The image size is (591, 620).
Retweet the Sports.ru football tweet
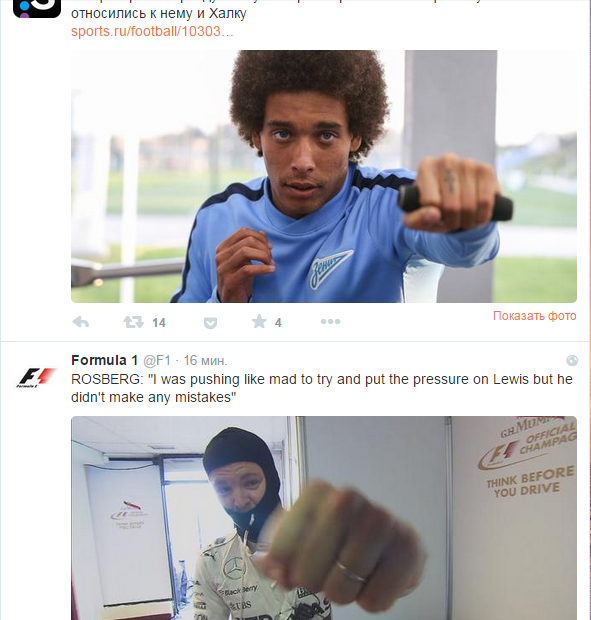coord(134,322)
